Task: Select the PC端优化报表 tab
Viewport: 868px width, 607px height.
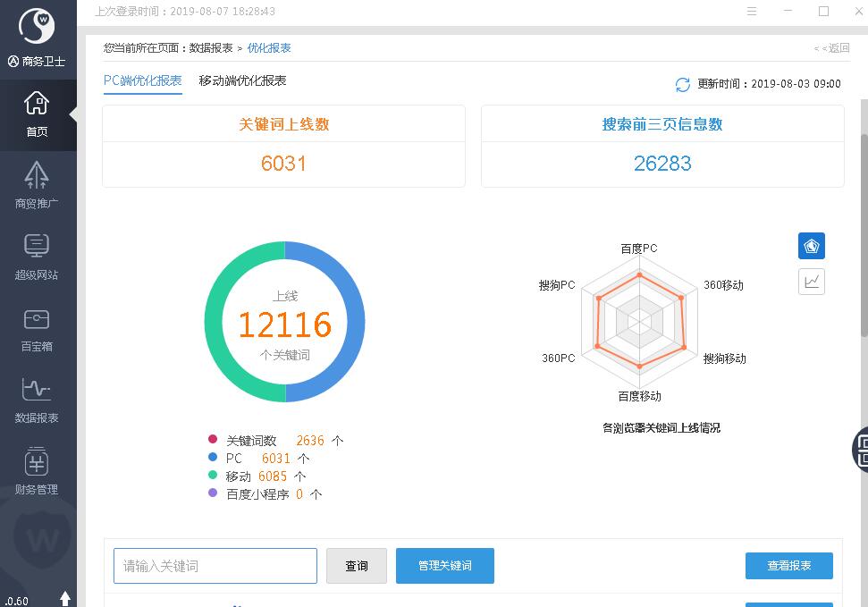Action: 143,80
